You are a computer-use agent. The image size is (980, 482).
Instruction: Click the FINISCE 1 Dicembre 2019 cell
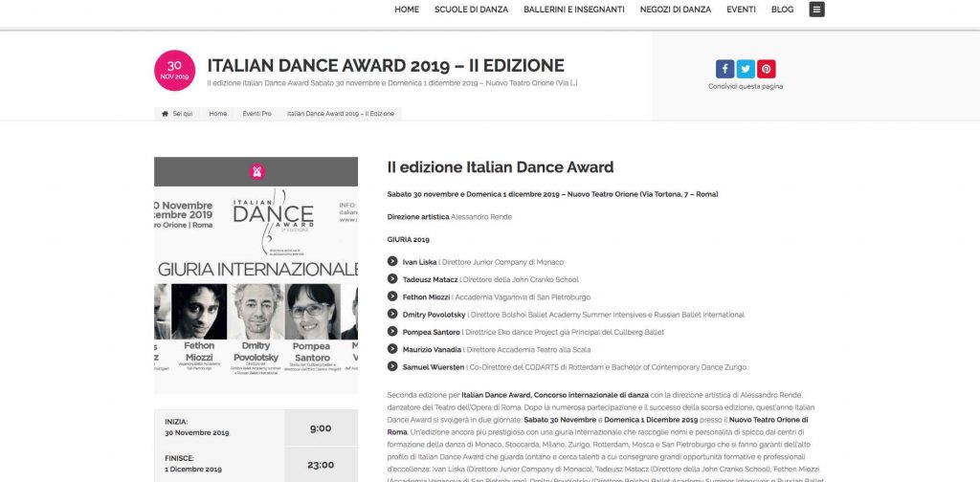[x=219, y=464]
